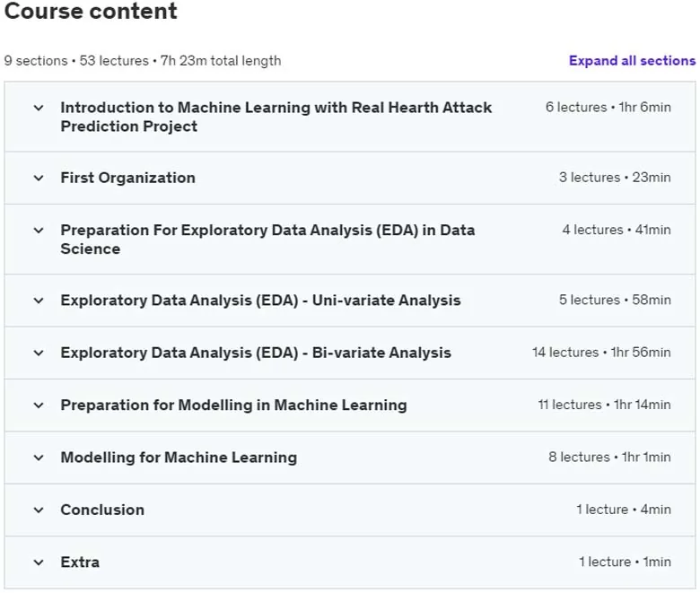Expand chevron for Uni-variate Analysis section
Screen dimensions: 700x593
pos(39,301)
